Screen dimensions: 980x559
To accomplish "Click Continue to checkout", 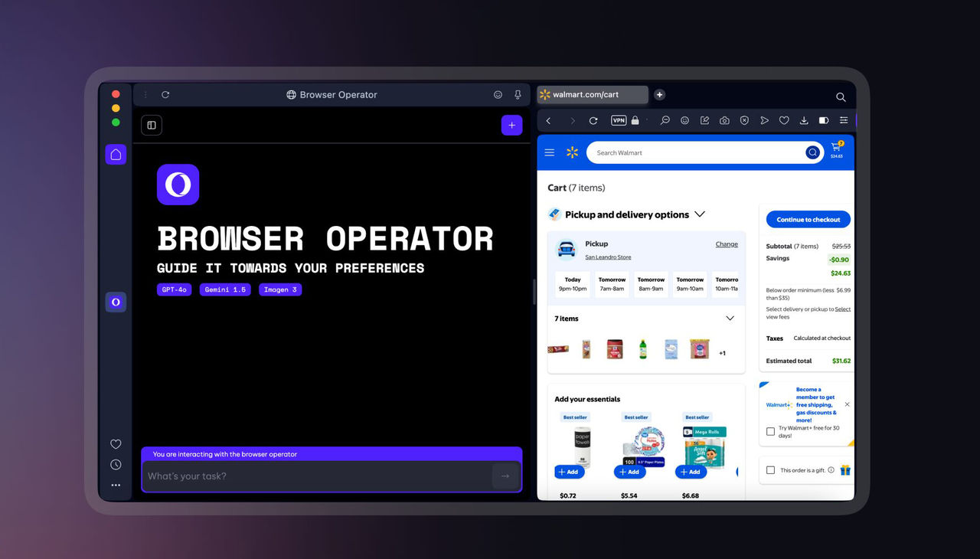I will click(x=808, y=219).
